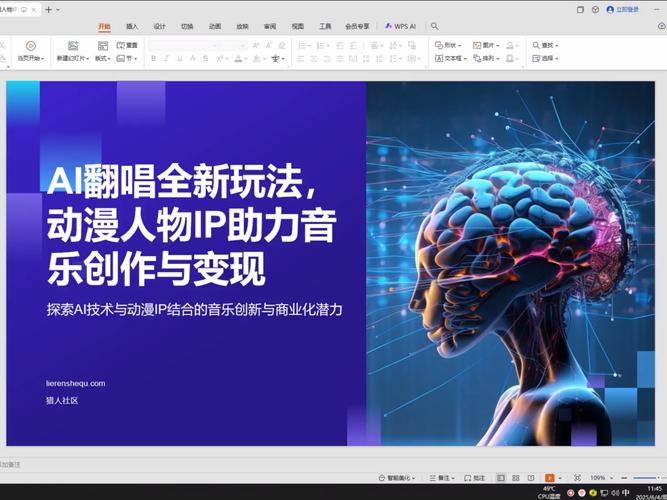Toggle Bold text formatting
The width and height of the screenshot is (667, 500).
153,59
